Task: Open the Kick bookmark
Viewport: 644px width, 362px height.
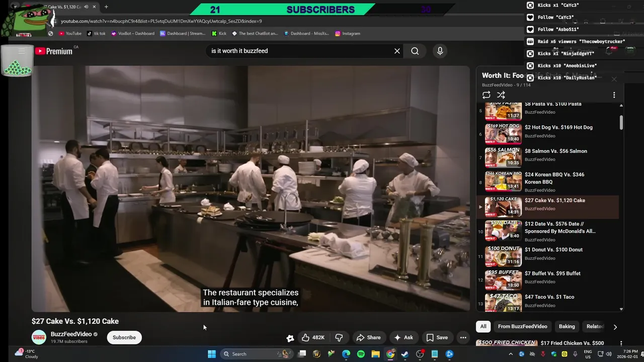Action: (219, 33)
